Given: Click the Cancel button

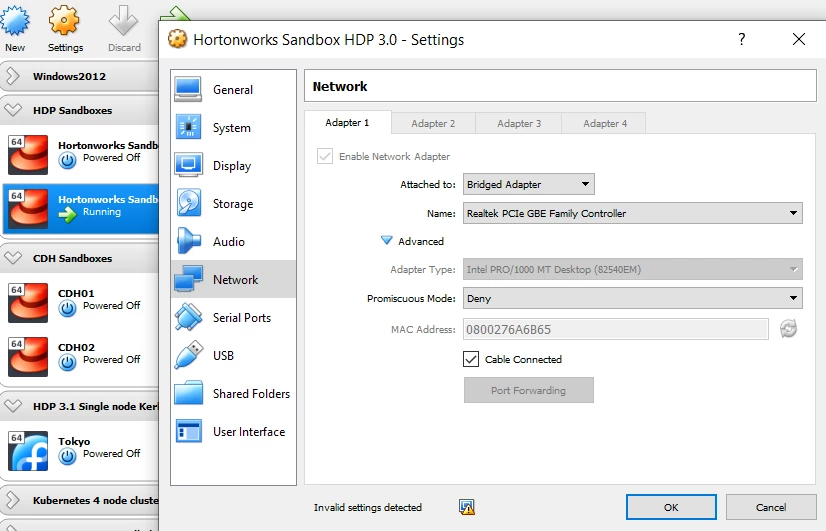Looking at the screenshot, I should [771, 507].
